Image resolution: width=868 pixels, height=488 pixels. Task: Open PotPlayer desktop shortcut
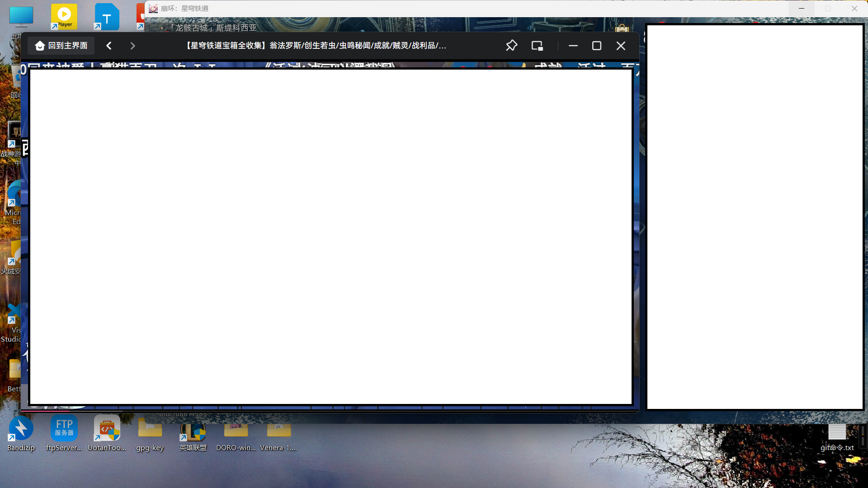pyautogui.click(x=64, y=16)
